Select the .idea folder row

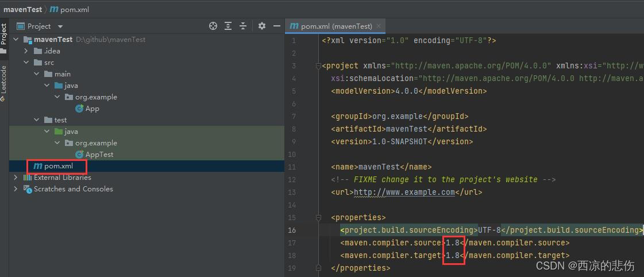(146, 51)
